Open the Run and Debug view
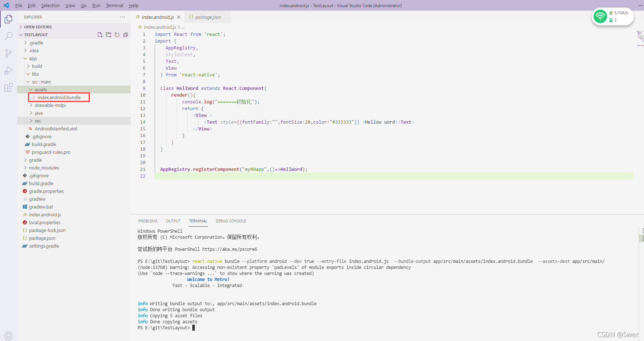This screenshot has height=341, width=644. click(9, 70)
